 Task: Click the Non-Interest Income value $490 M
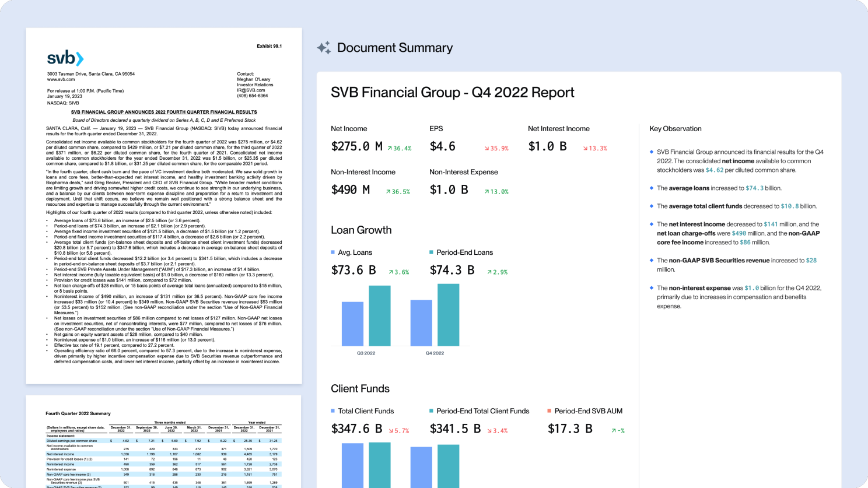[350, 189]
